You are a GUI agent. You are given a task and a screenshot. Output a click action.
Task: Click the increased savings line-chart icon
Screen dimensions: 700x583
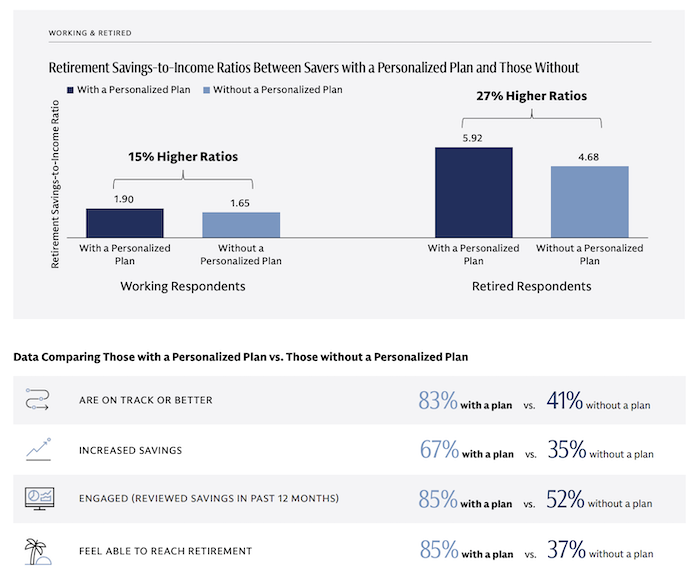coord(36,450)
